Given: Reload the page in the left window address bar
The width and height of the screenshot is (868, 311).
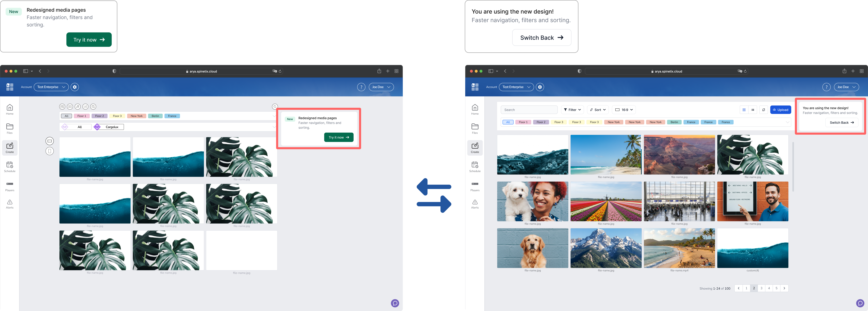Looking at the screenshot, I should pos(280,71).
